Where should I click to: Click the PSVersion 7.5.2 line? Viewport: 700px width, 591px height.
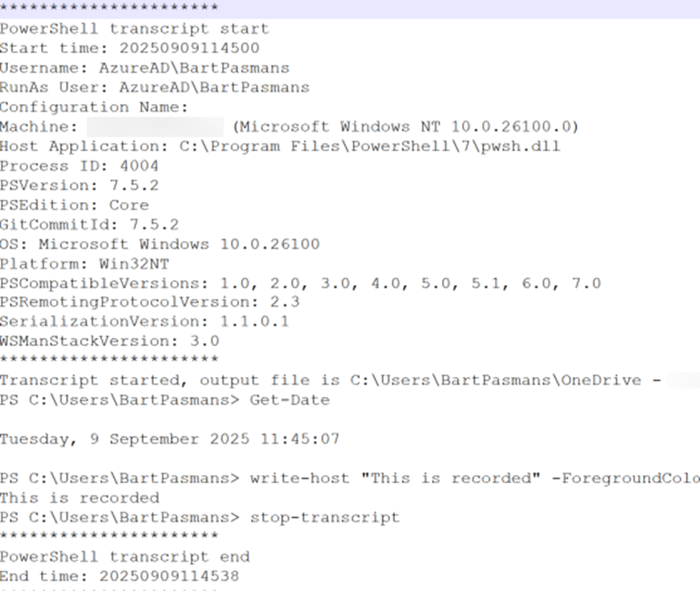click(79, 185)
